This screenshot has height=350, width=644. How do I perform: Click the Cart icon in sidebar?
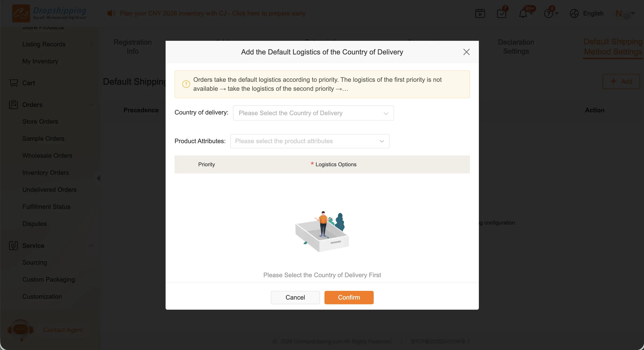point(13,83)
